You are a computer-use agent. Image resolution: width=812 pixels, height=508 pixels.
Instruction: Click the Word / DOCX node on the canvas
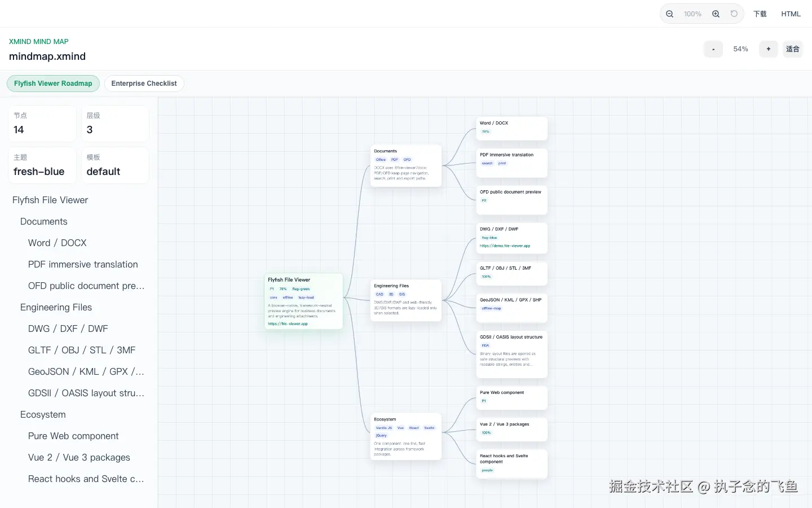click(x=512, y=129)
